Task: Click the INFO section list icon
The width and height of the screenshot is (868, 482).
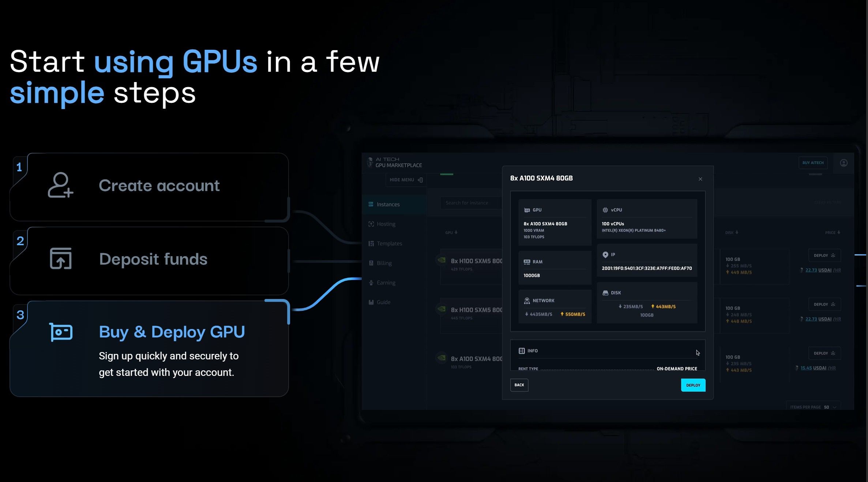Action: coord(522,351)
